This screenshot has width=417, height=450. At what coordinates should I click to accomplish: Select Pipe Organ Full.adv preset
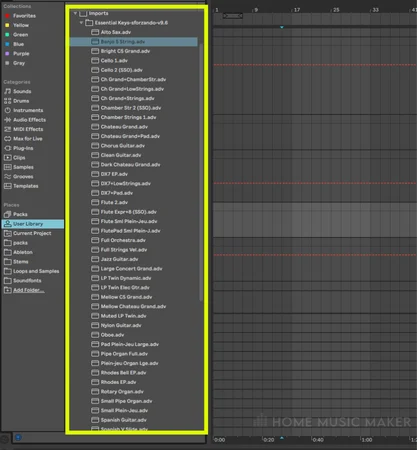124,354
